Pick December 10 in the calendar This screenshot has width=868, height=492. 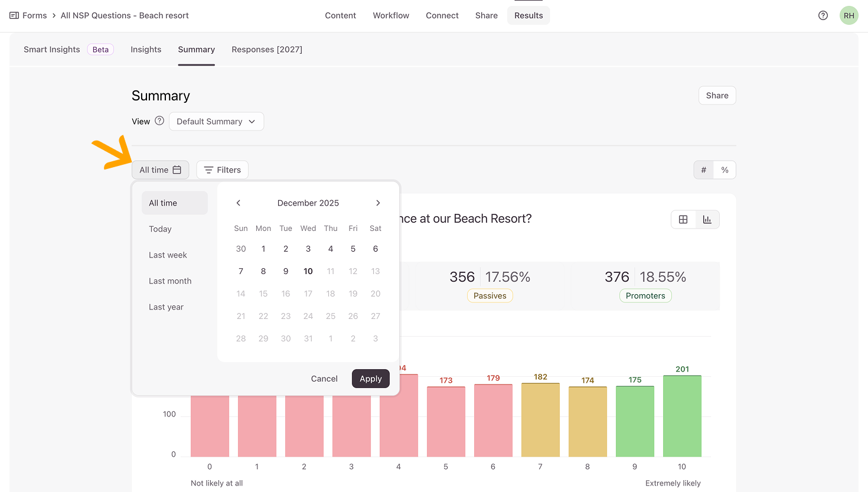point(308,271)
